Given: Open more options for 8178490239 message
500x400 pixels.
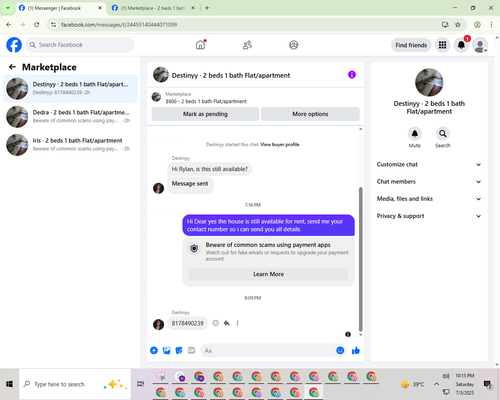Looking at the screenshot, I should tap(237, 323).
